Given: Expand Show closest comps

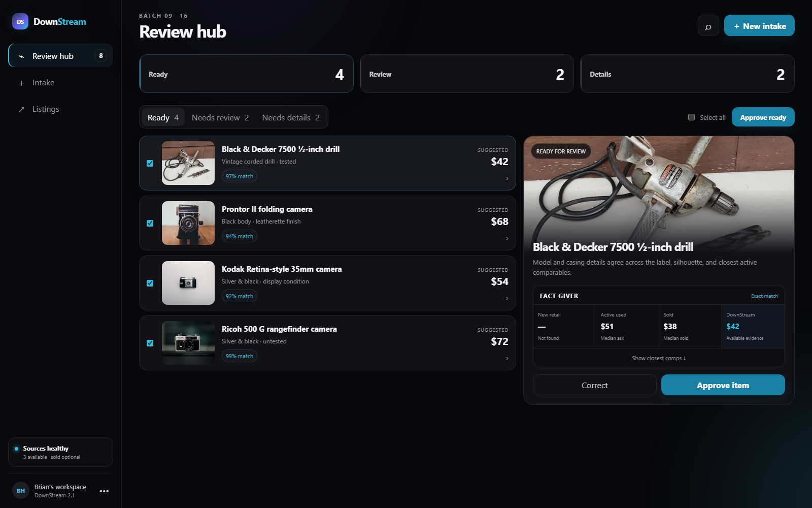Looking at the screenshot, I should pos(659,358).
